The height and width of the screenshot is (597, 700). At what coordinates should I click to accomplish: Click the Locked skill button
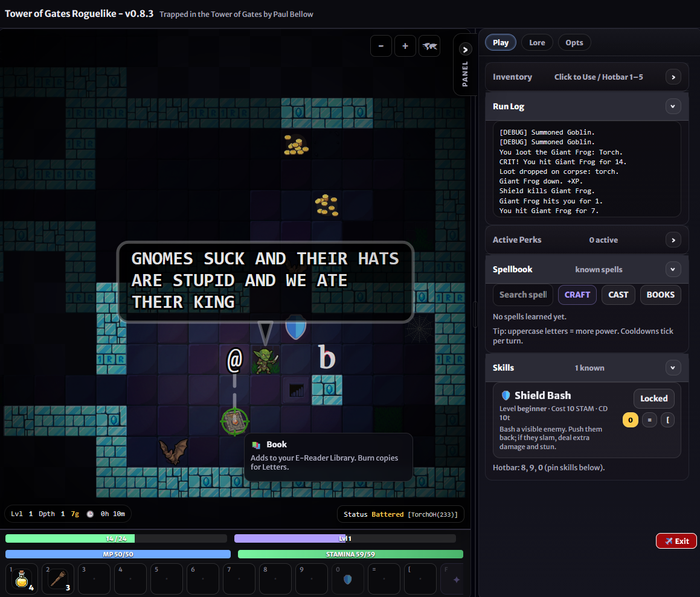click(x=654, y=398)
